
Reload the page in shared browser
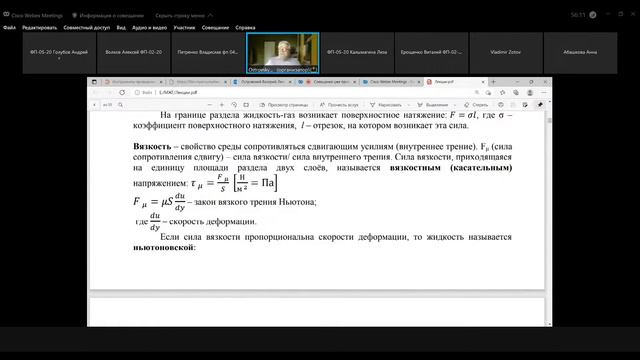tap(122, 93)
